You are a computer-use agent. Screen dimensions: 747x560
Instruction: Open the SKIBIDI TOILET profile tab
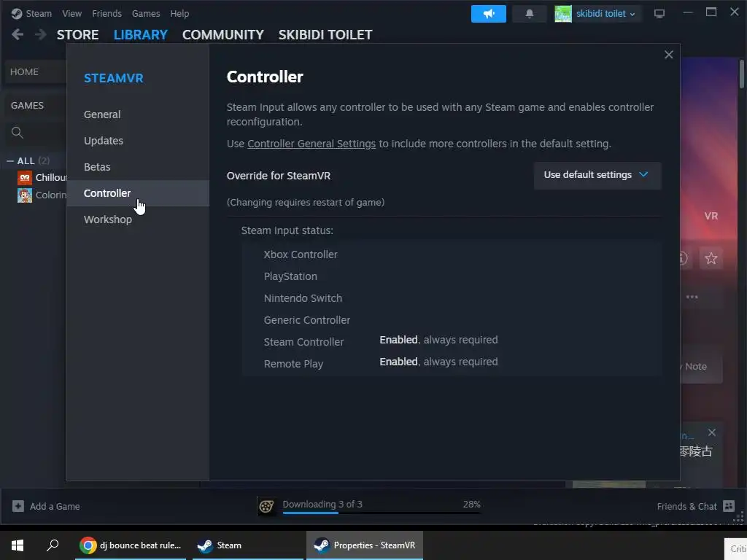(325, 35)
